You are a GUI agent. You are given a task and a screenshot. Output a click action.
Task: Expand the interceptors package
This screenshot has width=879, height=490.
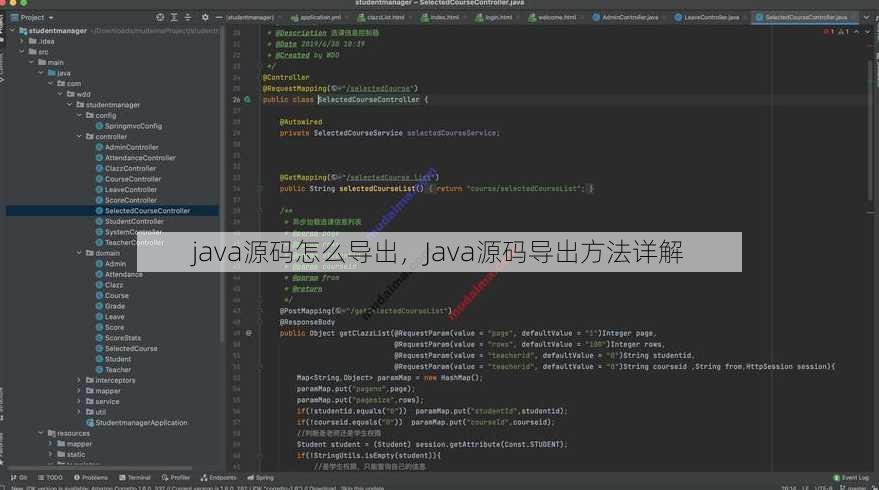pyautogui.click(x=79, y=380)
